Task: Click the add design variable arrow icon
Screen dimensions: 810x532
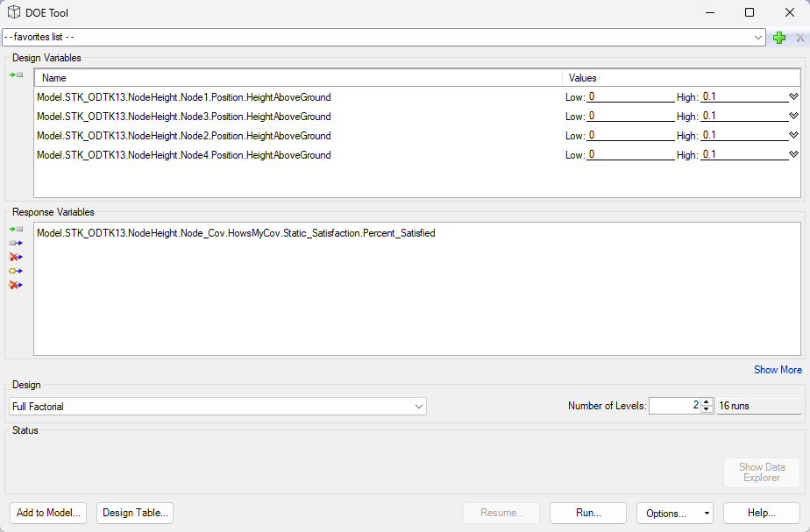Action: pyautogui.click(x=16, y=75)
